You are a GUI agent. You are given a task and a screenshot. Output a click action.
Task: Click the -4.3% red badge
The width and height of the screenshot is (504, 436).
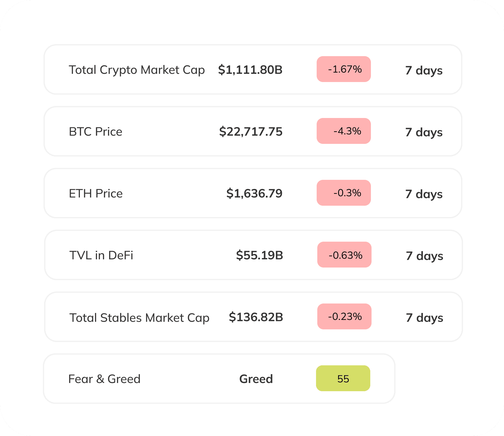(x=344, y=131)
